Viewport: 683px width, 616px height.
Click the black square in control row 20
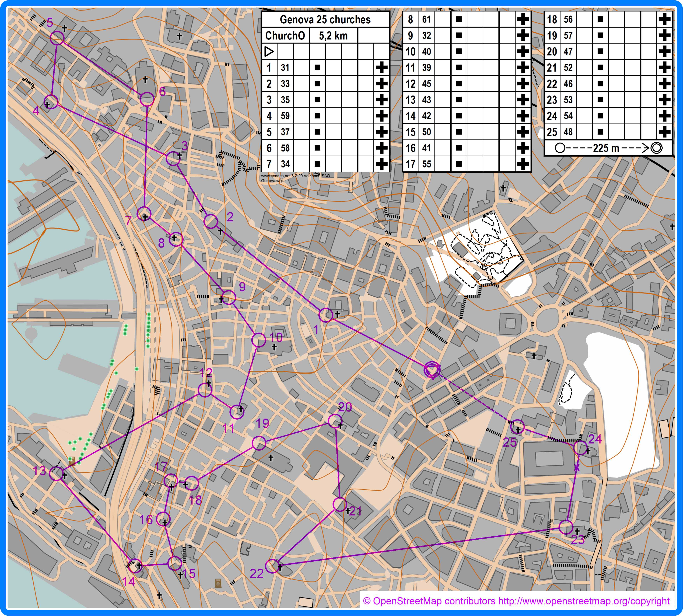tap(600, 51)
